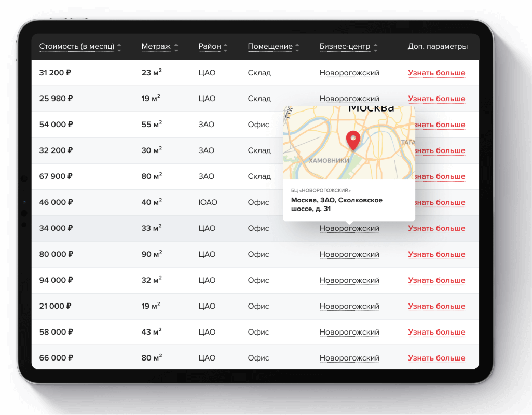Click the ЮАО district cell
The image size is (532, 415).
(208, 202)
